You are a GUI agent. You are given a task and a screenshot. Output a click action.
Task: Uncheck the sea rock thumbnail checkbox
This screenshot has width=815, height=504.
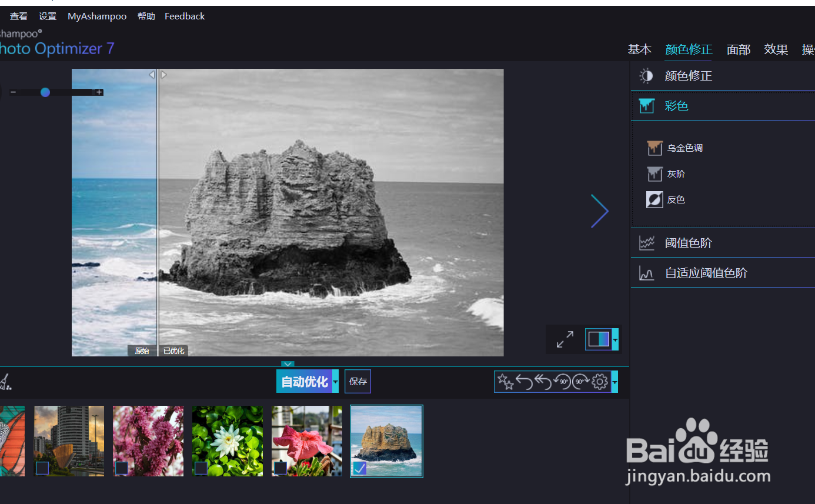[x=360, y=468]
